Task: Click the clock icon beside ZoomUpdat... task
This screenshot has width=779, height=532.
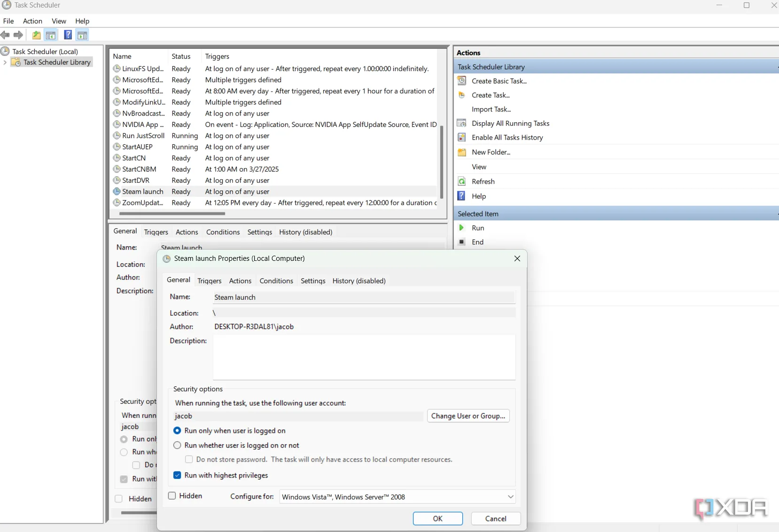Action: click(117, 203)
